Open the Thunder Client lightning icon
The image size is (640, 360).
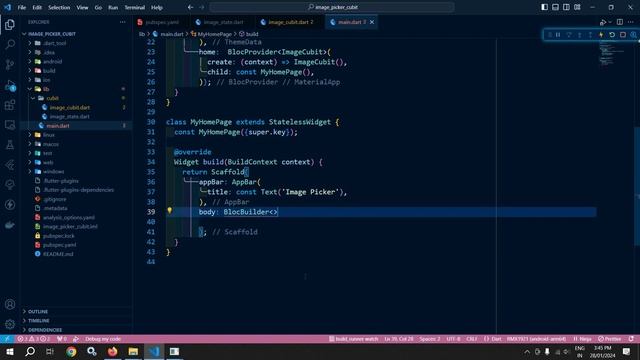[x=10, y=204]
